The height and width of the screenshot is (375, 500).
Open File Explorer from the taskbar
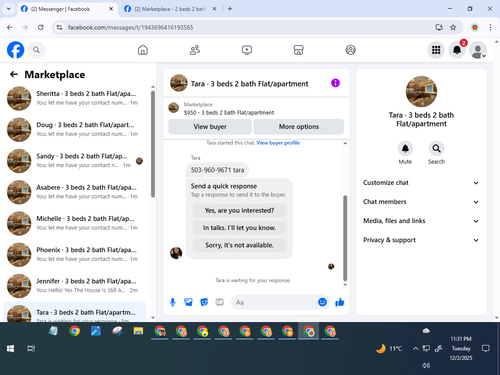(x=138, y=331)
